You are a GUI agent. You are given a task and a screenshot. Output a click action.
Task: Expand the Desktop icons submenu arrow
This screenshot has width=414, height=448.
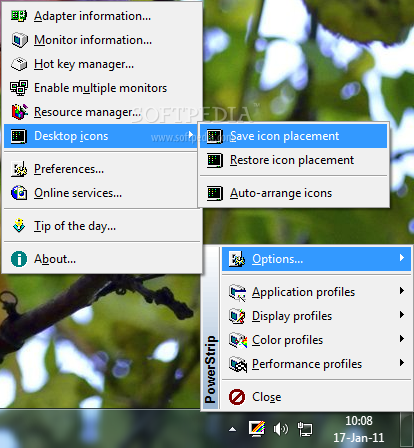pyautogui.click(x=191, y=135)
